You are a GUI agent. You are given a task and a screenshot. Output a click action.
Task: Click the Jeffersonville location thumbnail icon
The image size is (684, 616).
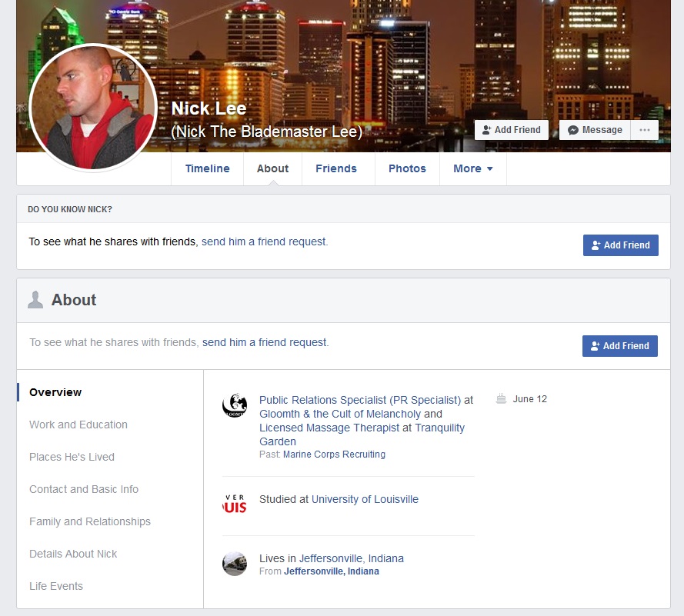[x=234, y=564]
